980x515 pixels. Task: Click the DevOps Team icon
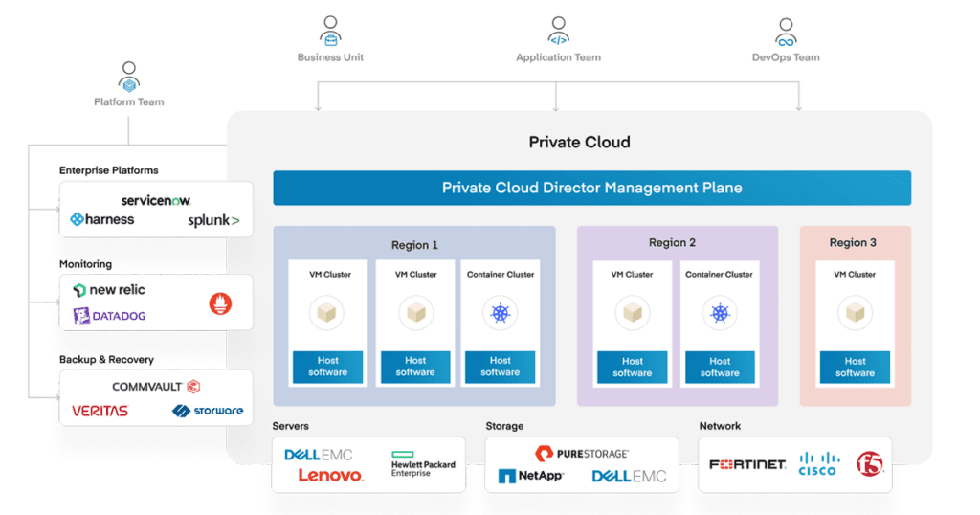click(x=786, y=31)
